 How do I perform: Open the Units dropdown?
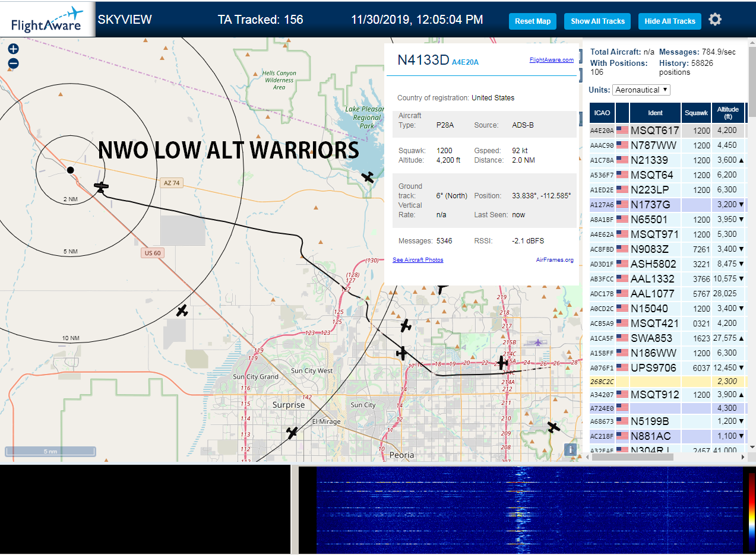pyautogui.click(x=641, y=90)
